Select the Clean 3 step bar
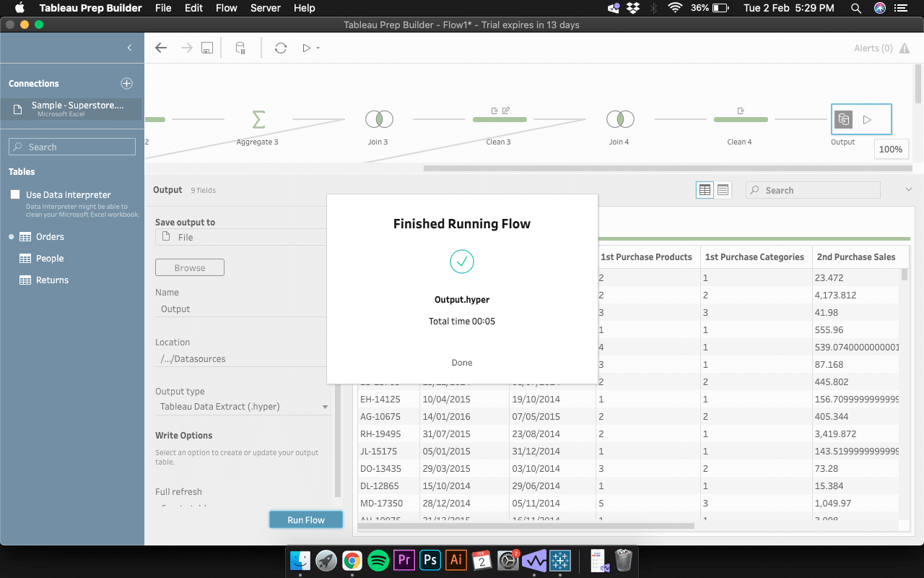The image size is (924, 578). tap(499, 119)
